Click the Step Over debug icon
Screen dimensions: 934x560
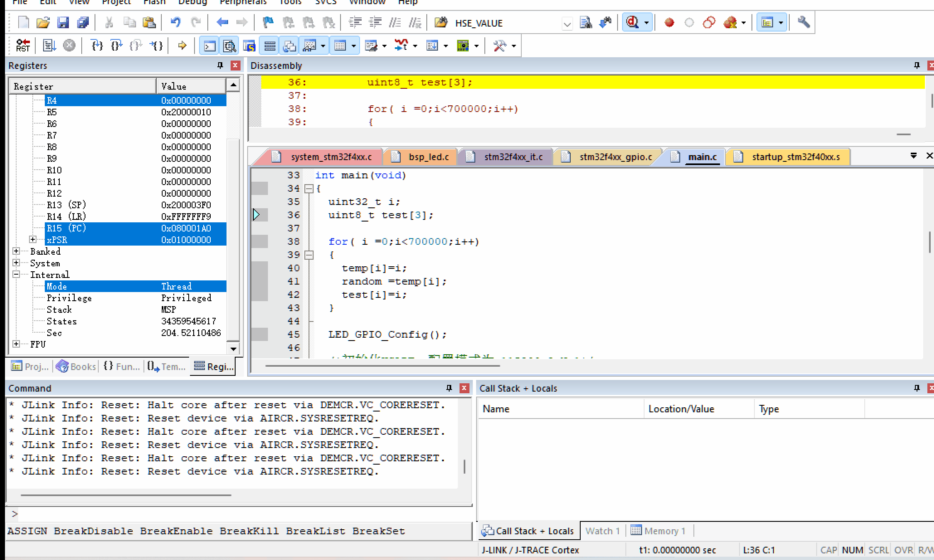coord(117,45)
